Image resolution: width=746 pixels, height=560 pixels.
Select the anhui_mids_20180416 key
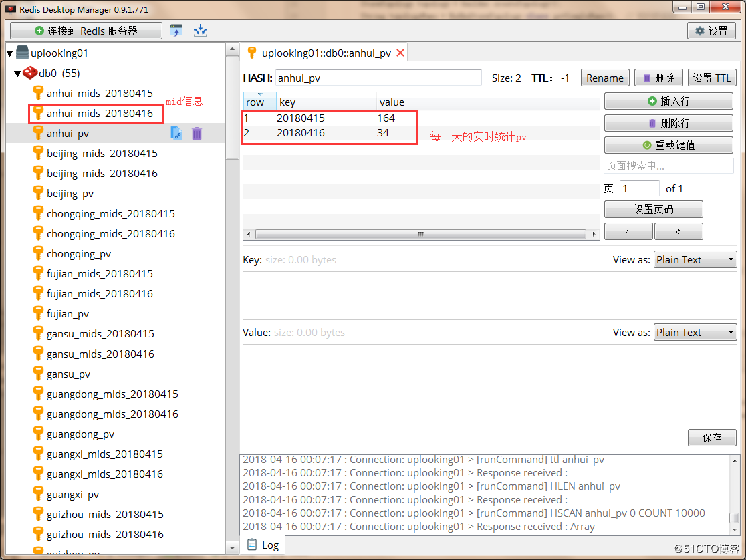tap(100, 113)
